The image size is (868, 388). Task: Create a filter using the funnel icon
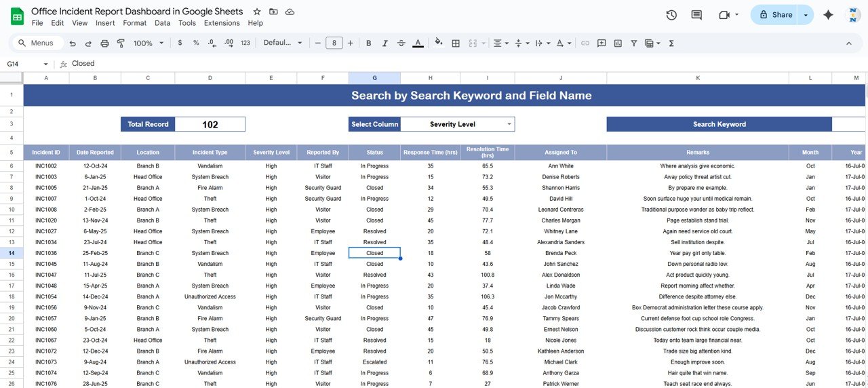[x=634, y=43]
